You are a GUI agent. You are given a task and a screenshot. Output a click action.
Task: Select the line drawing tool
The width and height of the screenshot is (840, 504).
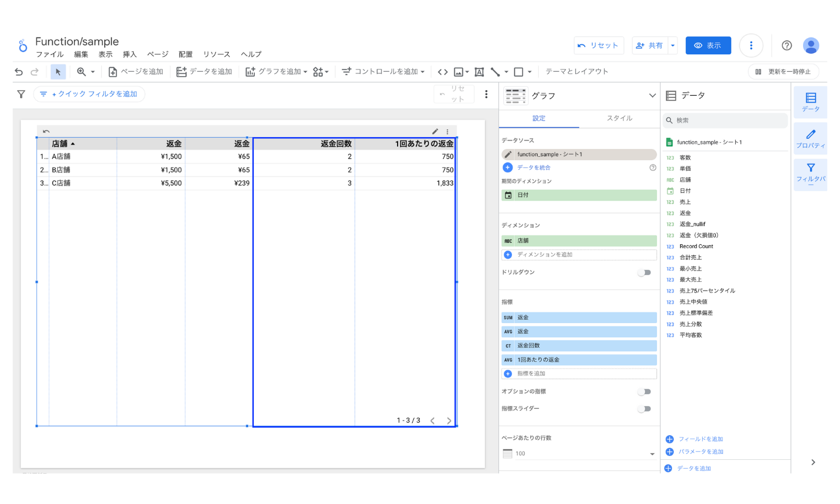(495, 72)
